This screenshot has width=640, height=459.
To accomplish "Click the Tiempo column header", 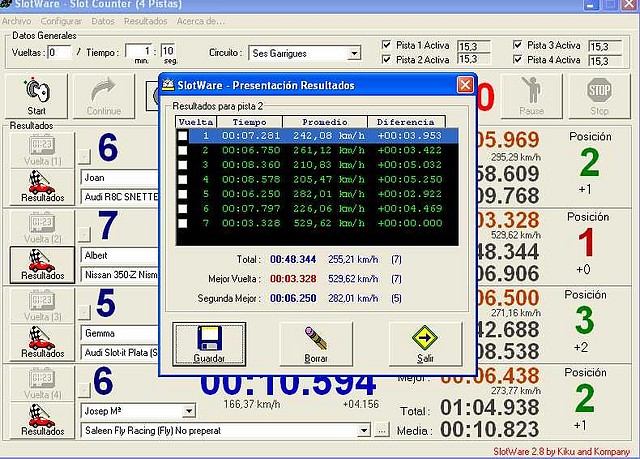I will 249,122.
